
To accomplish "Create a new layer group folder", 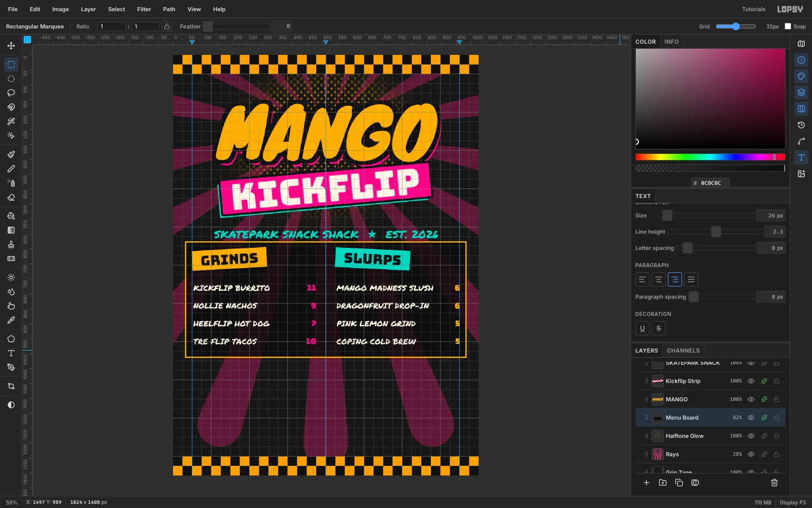I will click(663, 483).
